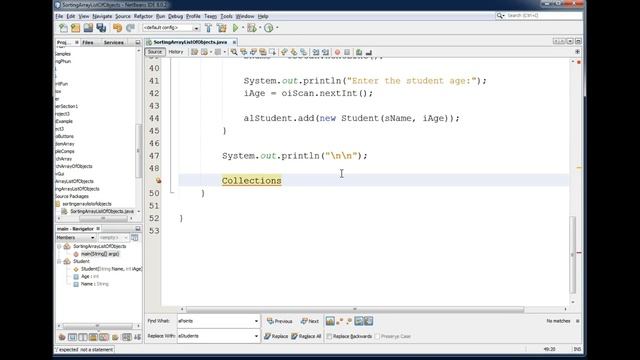Screen dimensions: 640x360
Task: Check the Preserve Case checkbox
Action: tap(377, 336)
